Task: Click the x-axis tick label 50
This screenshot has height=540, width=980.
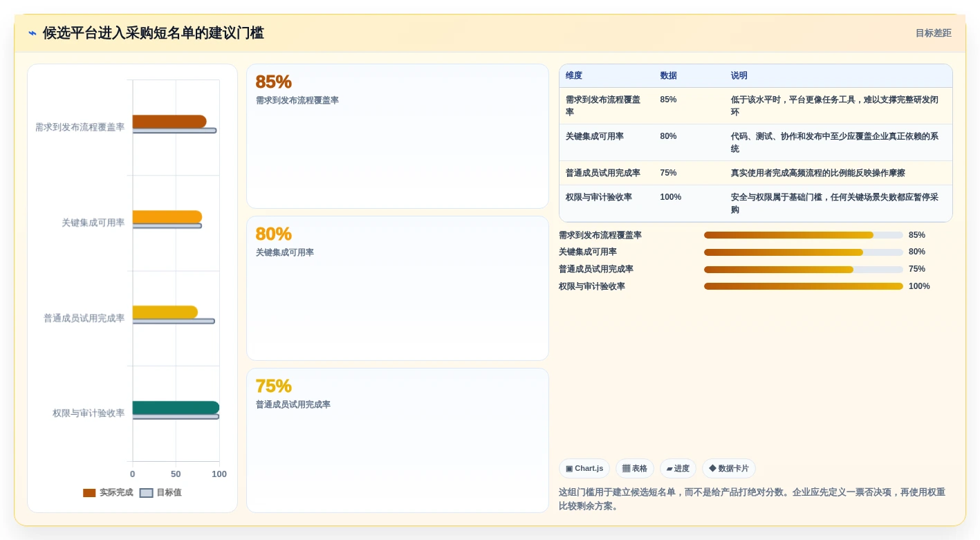Action: tap(176, 474)
